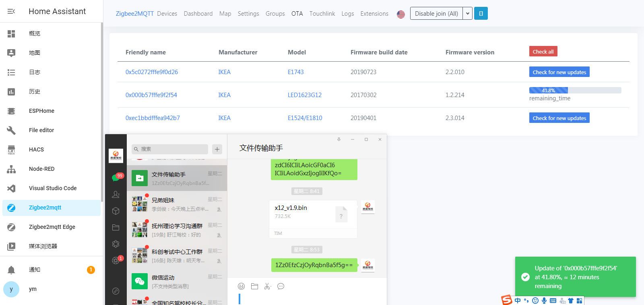Screen dimensions: 644x305
Task: Click the WeChat 搜索 search field
Action: point(170,149)
